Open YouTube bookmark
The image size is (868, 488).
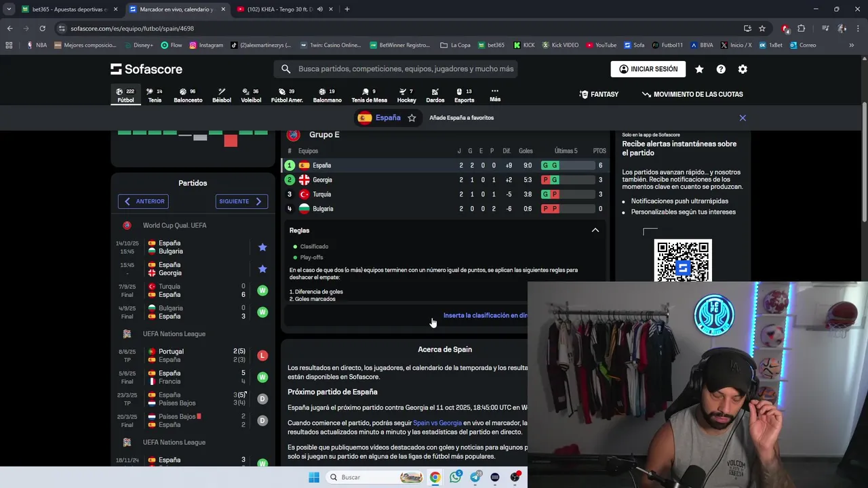(x=601, y=45)
